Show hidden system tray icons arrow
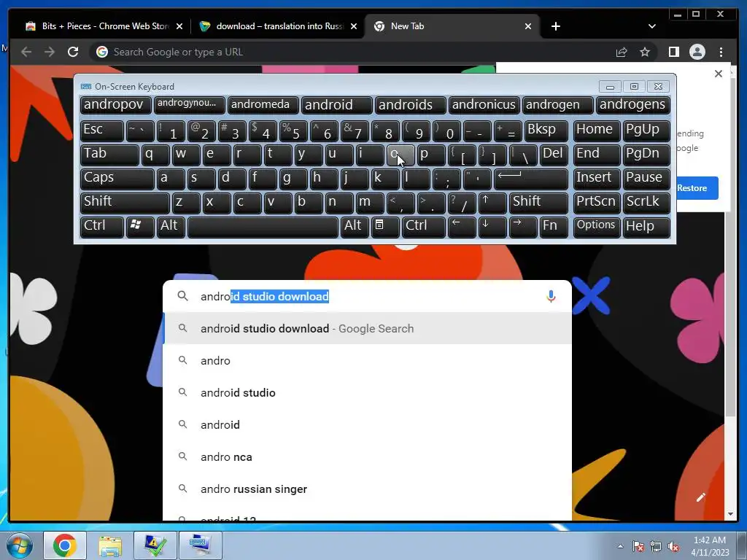Screen dimensions: 747x560 click(620, 546)
